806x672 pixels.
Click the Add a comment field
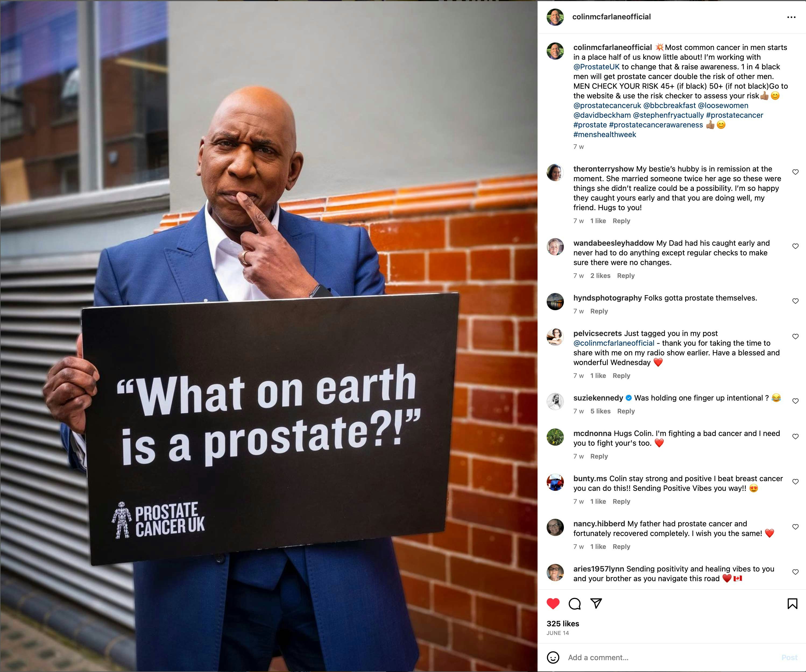672,657
